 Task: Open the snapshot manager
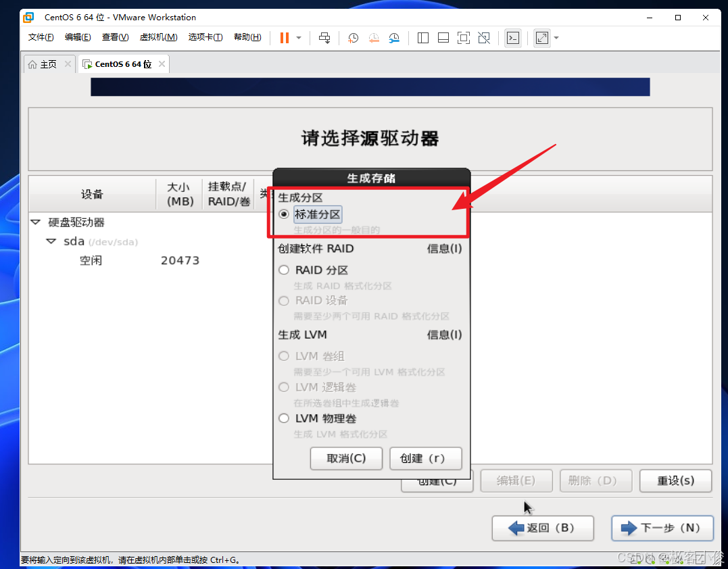click(394, 38)
